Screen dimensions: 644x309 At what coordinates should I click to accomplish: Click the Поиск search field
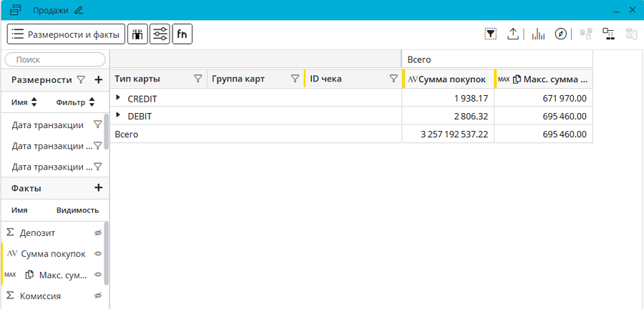pyautogui.click(x=55, y=60)
